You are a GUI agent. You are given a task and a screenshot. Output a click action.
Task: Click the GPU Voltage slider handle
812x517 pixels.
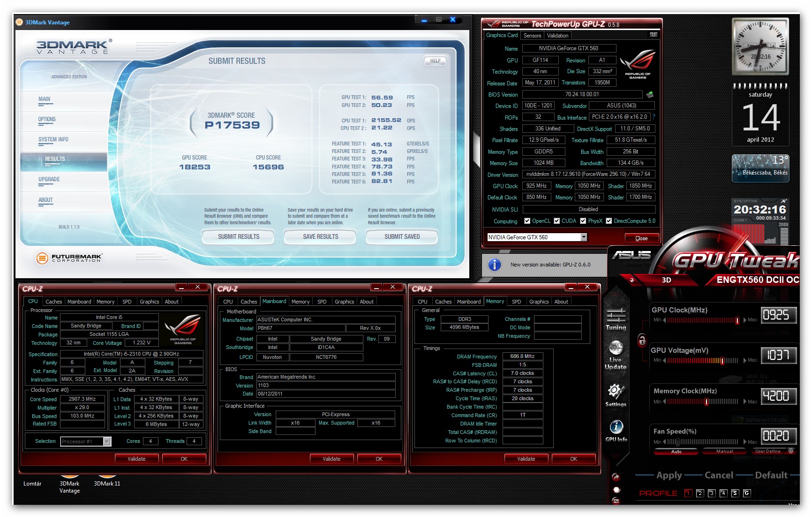[722, 360]
